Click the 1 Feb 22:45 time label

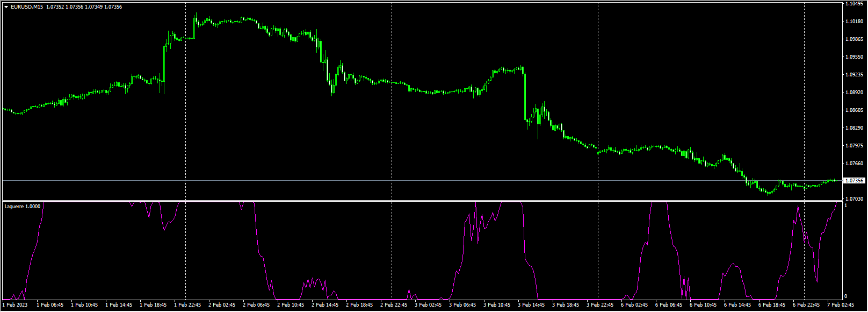(187, 305)
